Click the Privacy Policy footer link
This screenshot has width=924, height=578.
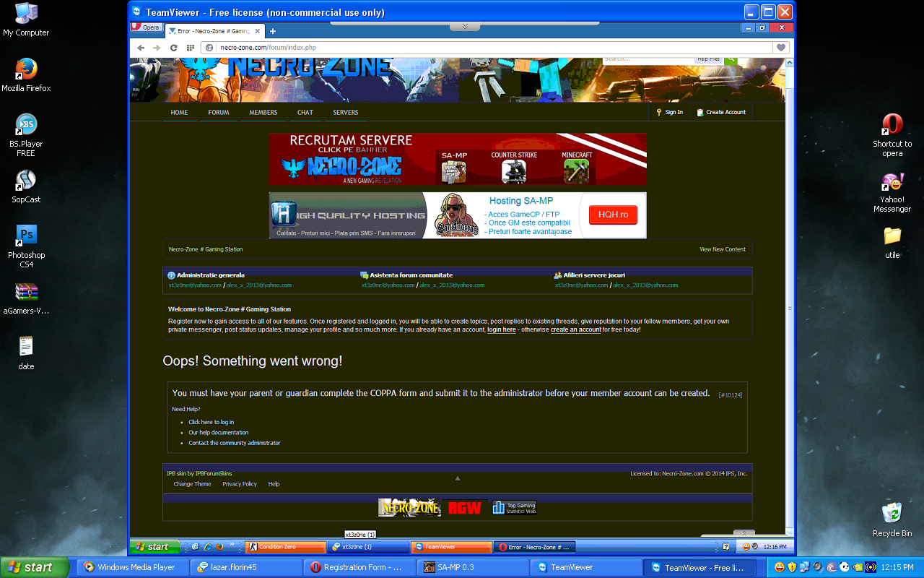click(x=240, y=484)
